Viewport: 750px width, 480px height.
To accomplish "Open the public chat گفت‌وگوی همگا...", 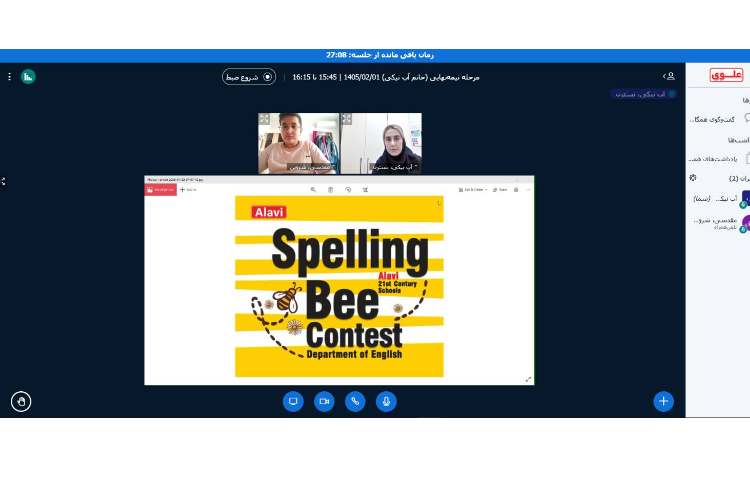I will tap(719, 119).
